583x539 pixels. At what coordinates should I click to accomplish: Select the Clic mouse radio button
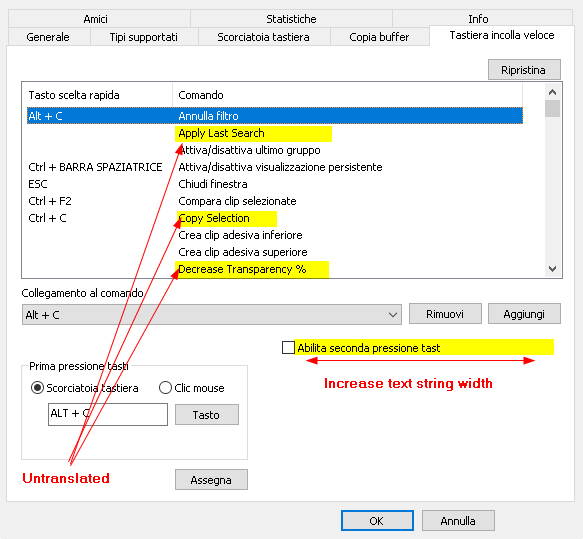[165, 388]
